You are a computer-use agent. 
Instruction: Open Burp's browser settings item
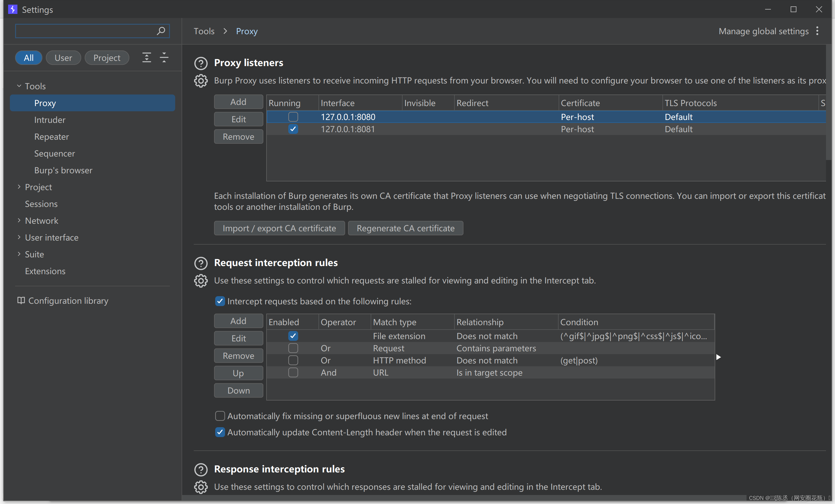63,170
